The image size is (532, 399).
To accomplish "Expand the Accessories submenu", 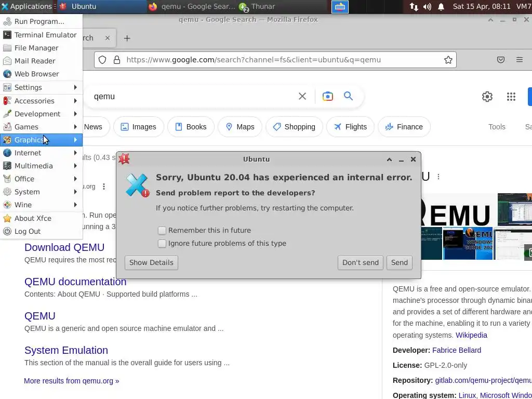I will tap(41, 101).
